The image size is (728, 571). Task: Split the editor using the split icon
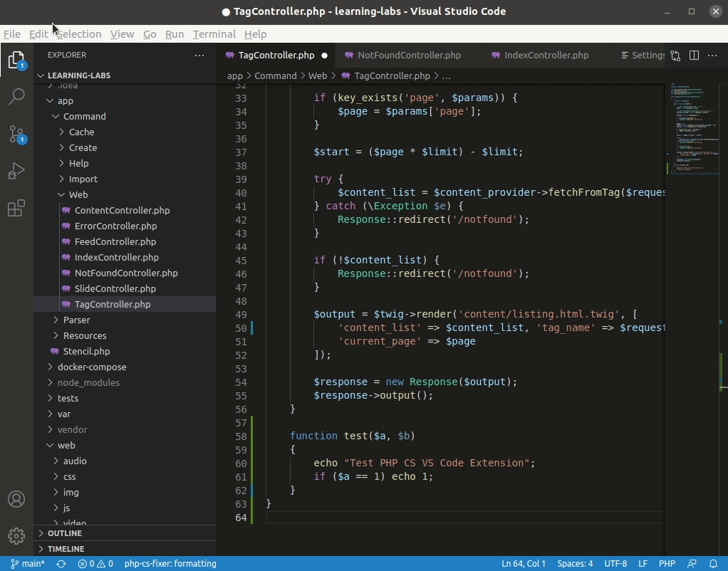click(x=693, y=55)
